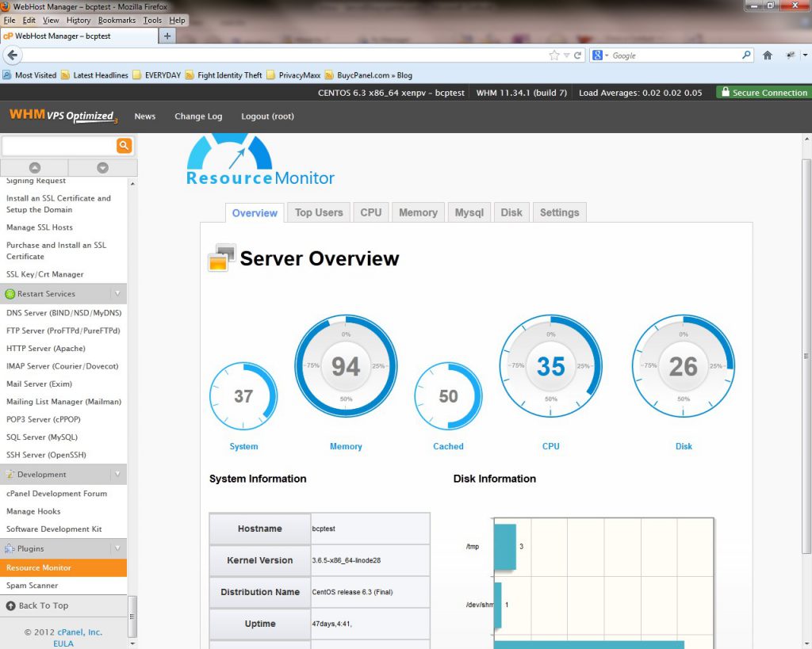The height and width of the screenshot is (649, 812).
Task: Click the Plugins puzzle piece icon
Action: click(10, 548)
